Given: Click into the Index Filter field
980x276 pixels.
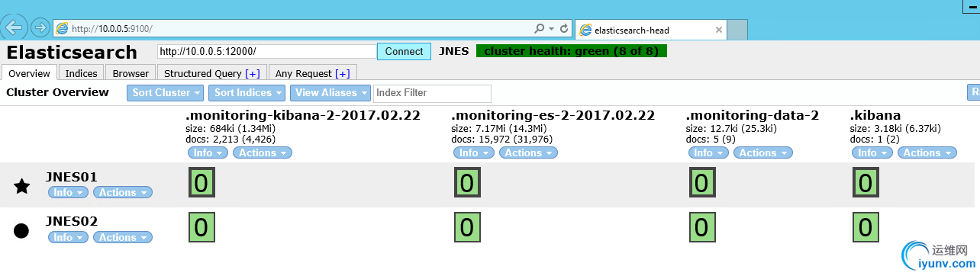Looking at the screenshot, I should pos(432,93).
